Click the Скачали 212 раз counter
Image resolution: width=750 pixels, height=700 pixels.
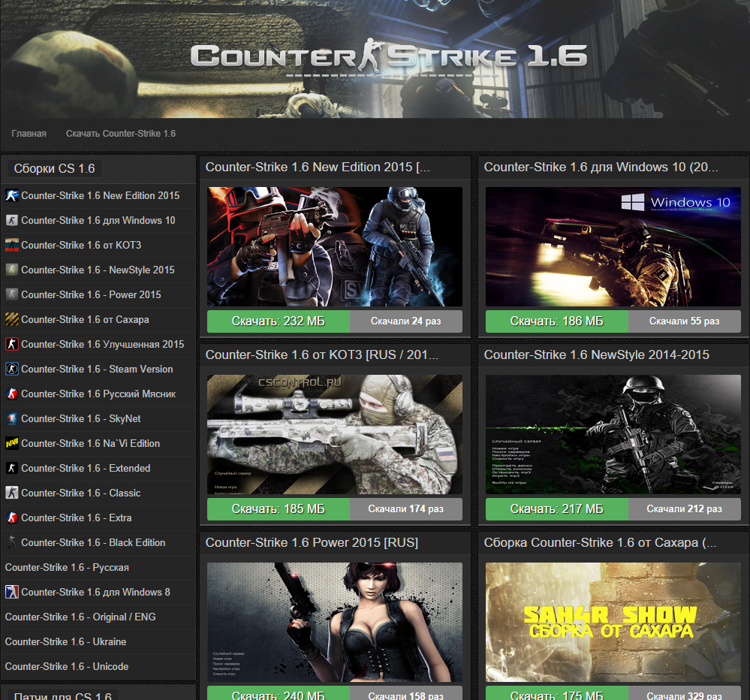coord(685,509)
